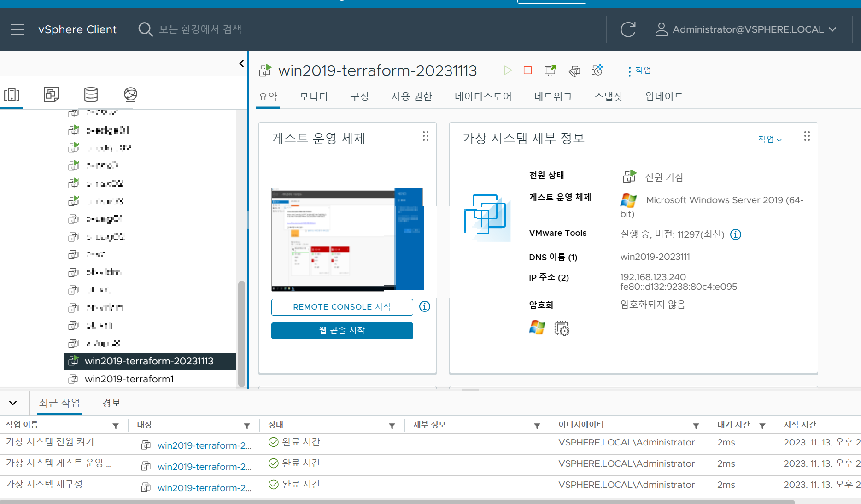Open target link in 가상 시스템 재구성 row

click(205, 488)
